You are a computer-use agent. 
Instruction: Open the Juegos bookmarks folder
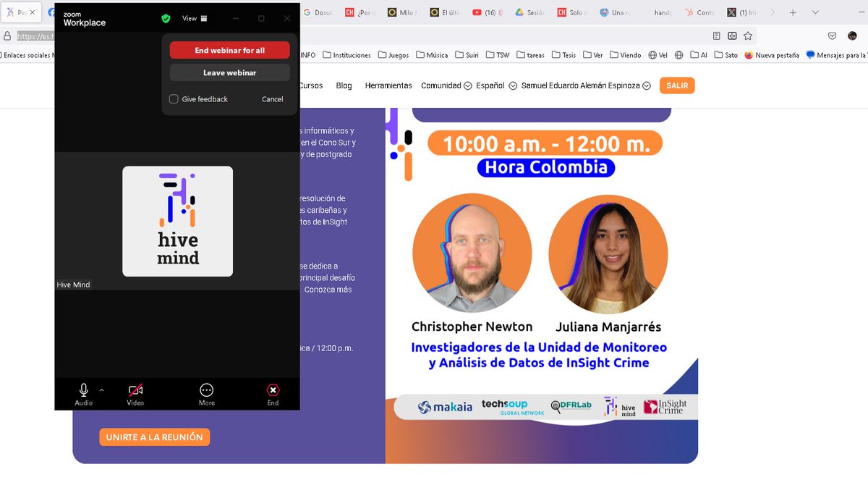393,55
